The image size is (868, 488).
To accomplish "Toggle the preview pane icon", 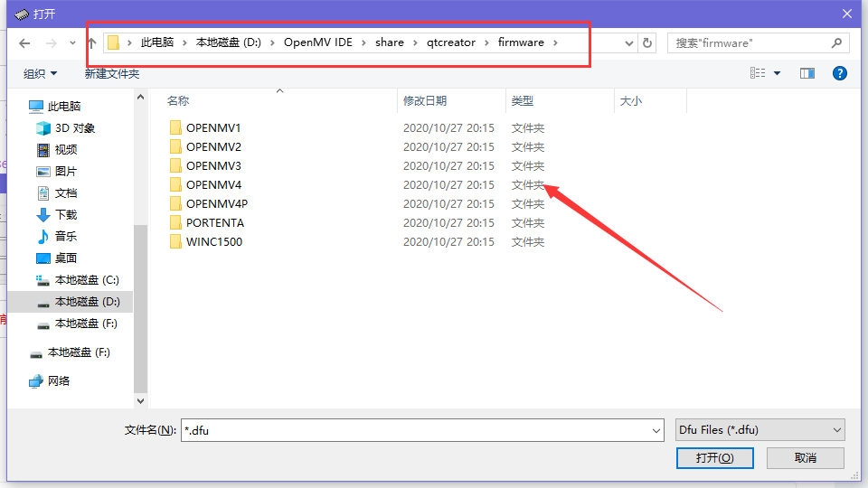I will tap(807, 73).
